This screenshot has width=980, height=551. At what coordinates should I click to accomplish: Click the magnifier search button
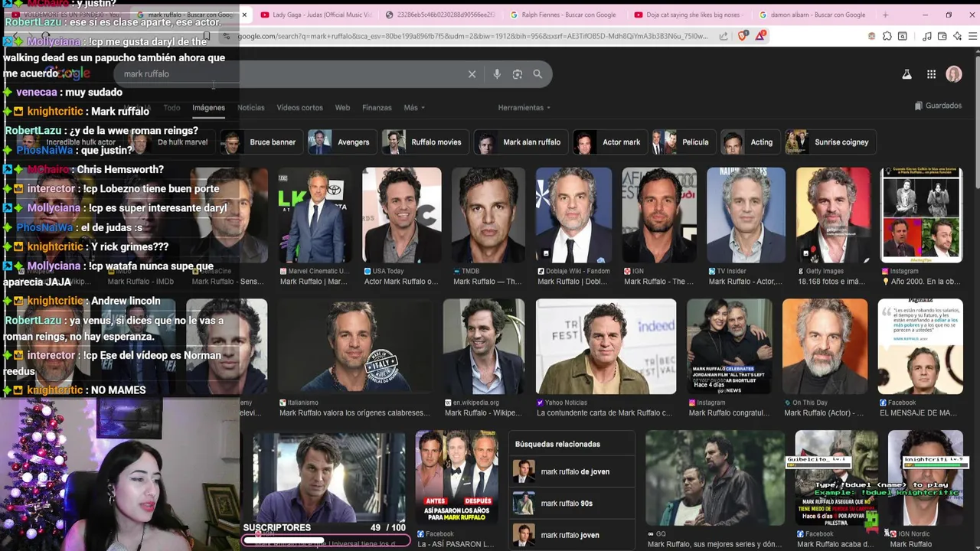(x=537, y=74)
